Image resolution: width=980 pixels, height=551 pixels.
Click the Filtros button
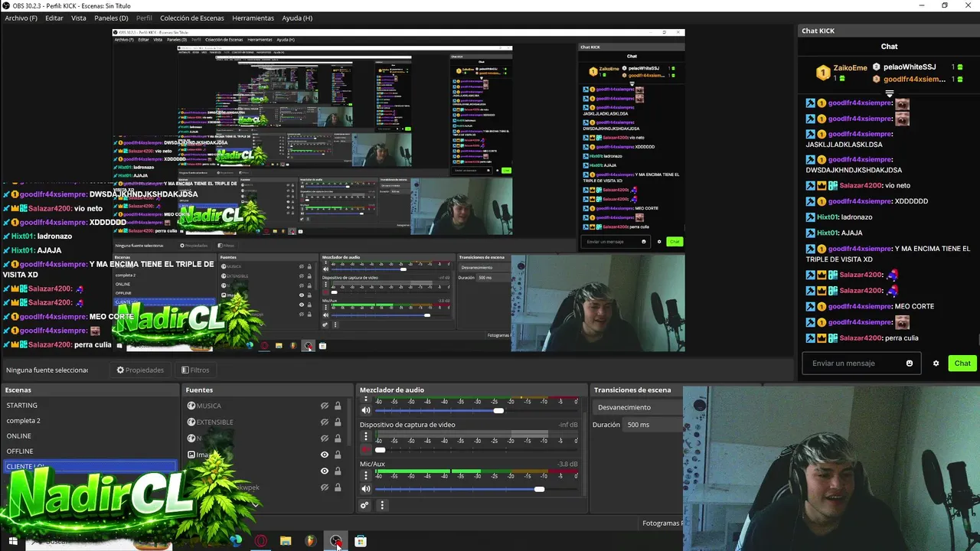[195, 370]
